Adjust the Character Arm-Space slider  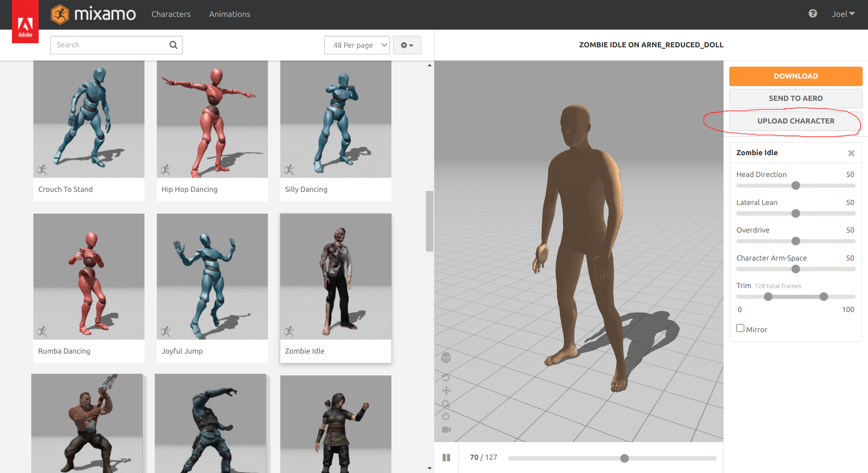coord(796,269)
